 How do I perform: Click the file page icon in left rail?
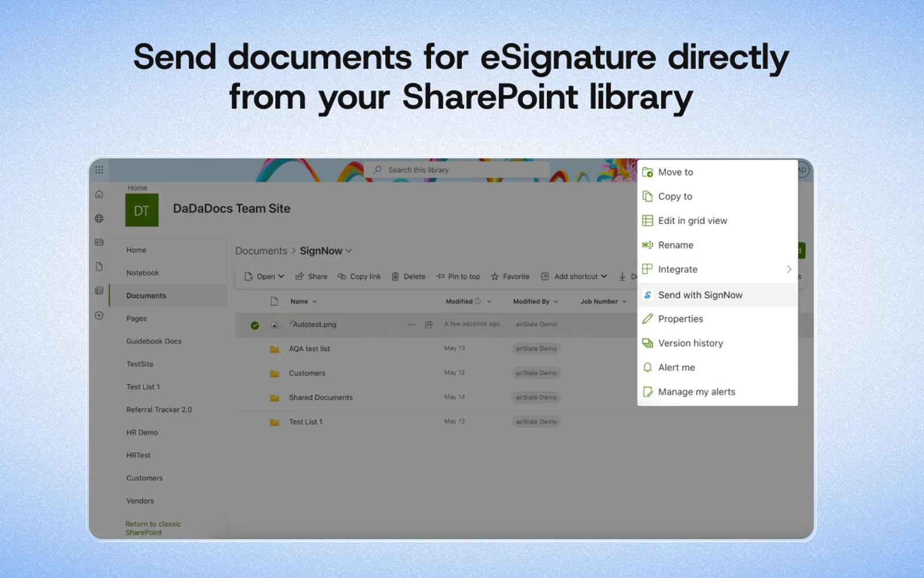(x=99, y=266)
